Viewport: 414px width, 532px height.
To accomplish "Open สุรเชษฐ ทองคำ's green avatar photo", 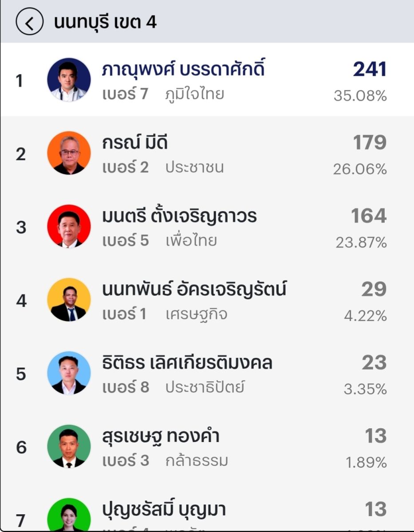I will [x=69, y=446].
